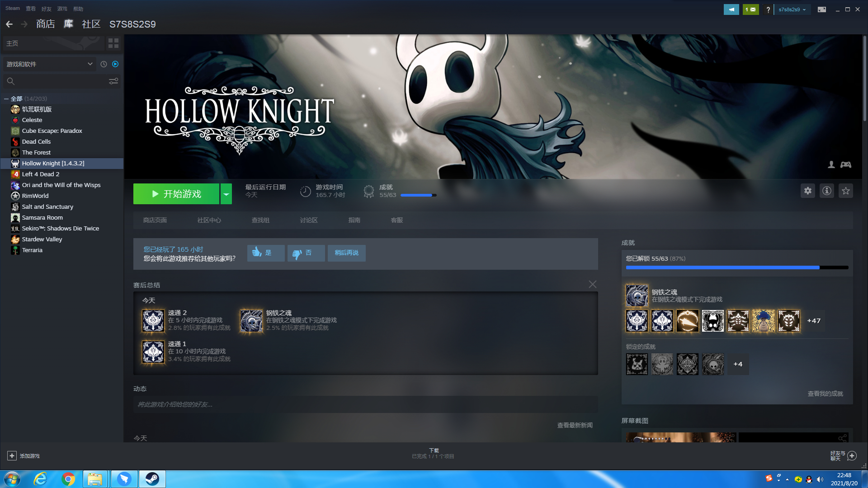Open Speedrun 1 achievement in summary
Screen dimensions: 868x488
[x=153, y=352]
